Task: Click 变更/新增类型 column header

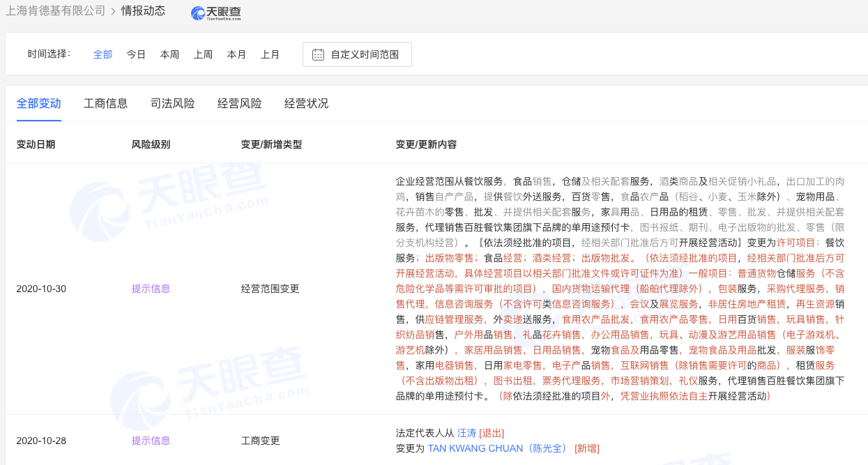Action: click(x=272, y=145)
